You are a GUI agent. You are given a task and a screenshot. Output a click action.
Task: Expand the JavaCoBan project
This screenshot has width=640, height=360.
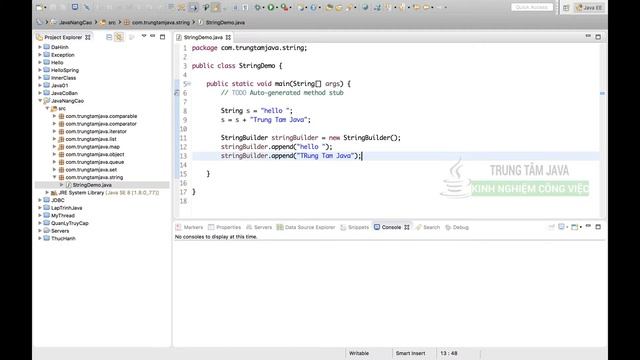tap(40, 93)
